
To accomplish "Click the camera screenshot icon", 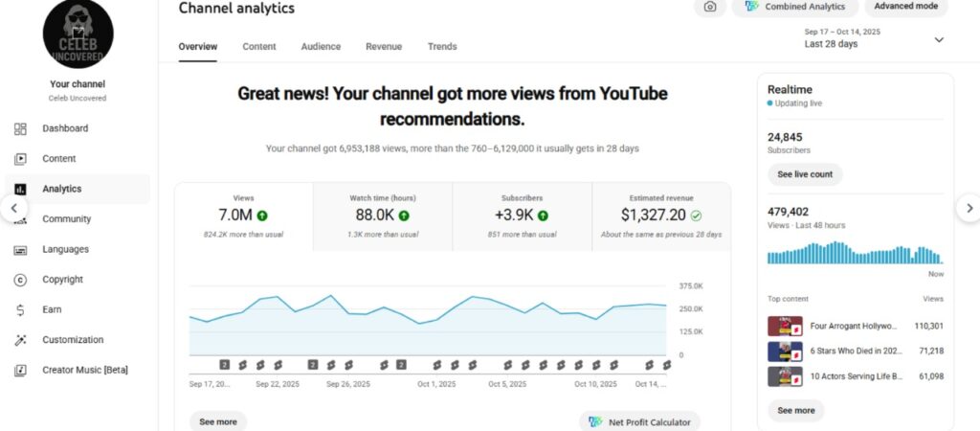I will [709, 7].
